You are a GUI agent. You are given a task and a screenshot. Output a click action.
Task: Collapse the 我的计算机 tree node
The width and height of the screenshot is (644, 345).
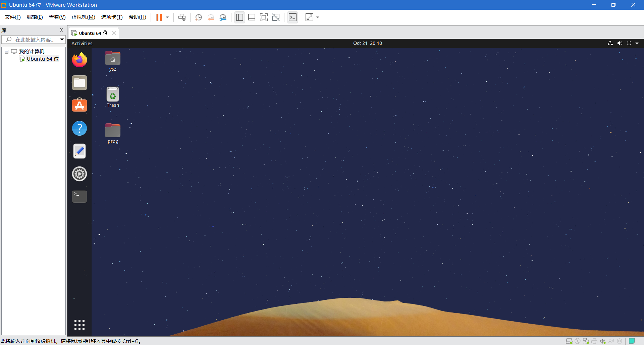[x=6, y=51]
